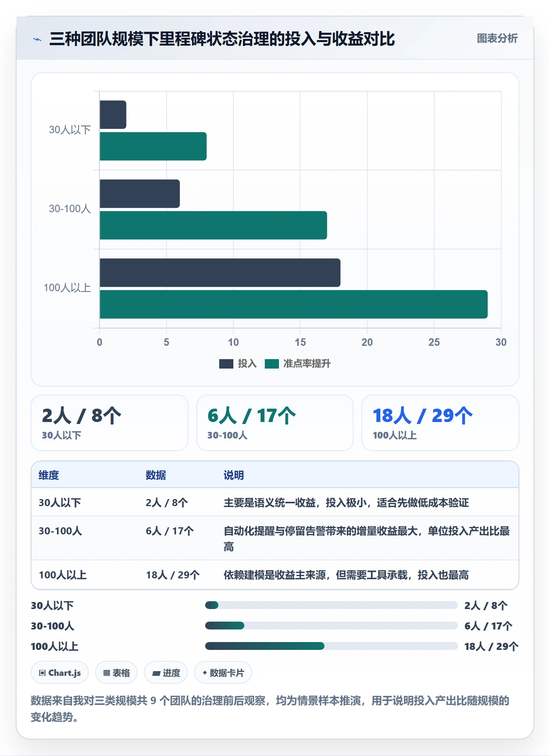Image resolution: width=550 pixels, height=756 pixels.
Task: Click the icon in the 进度 tag
Action: 156,673
